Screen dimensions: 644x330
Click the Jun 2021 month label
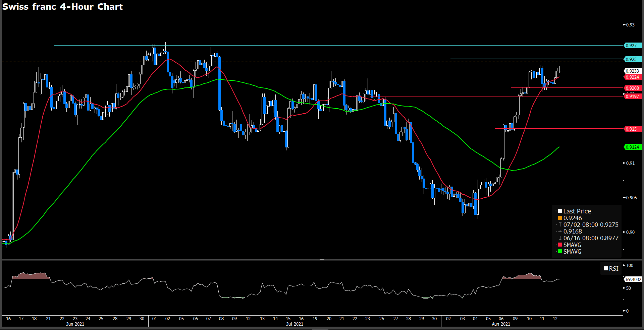75,324
